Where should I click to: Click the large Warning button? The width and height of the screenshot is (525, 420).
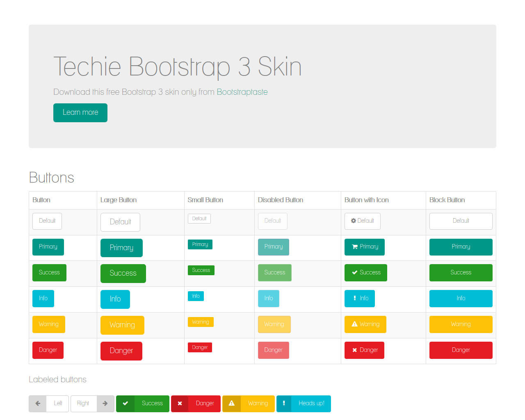pos(122,325)
